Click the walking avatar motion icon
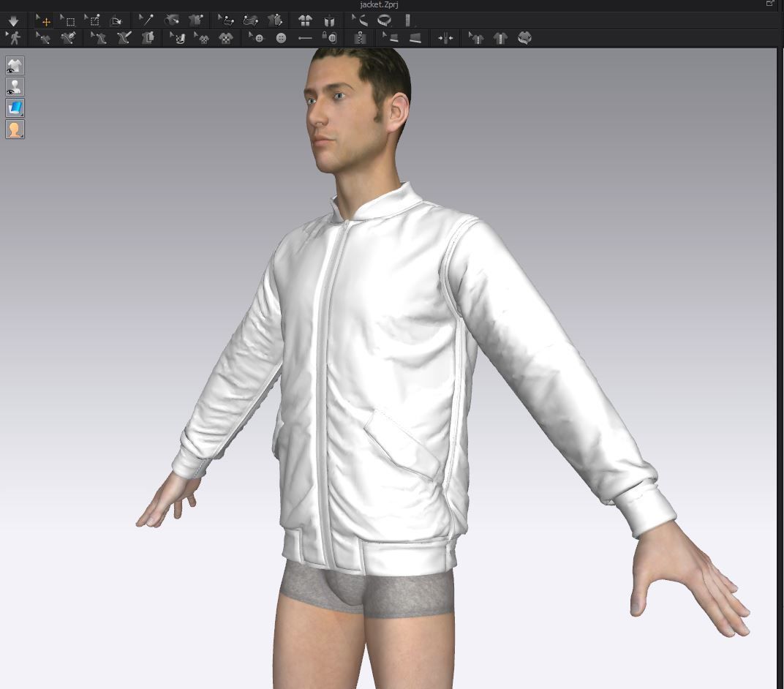Screen dimensions: 784x689 click(x=13, y=38)
